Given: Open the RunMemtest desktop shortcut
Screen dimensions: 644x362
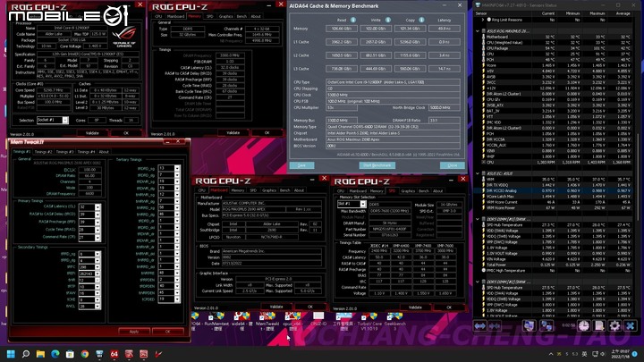Looking at the screenshot, I should coord(216,320).
